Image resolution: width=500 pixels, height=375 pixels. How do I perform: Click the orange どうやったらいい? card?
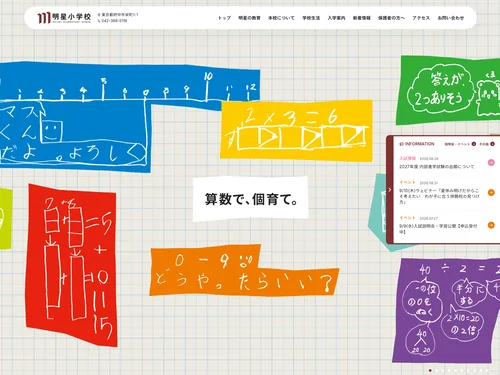[243, 271]
